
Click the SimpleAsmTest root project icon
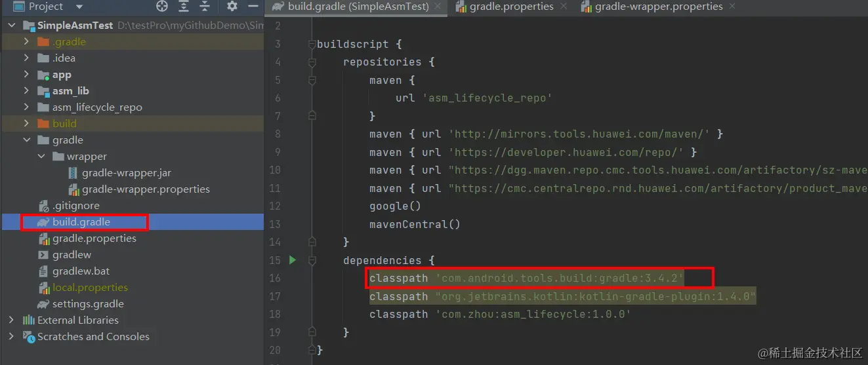pyautogui.click(x=29, y=26)
